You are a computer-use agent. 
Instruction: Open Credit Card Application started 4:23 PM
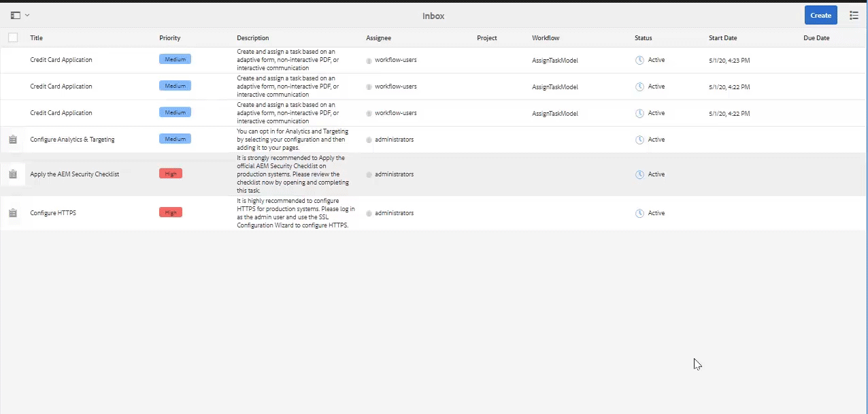pyautogui.click(x=61, y=60)
